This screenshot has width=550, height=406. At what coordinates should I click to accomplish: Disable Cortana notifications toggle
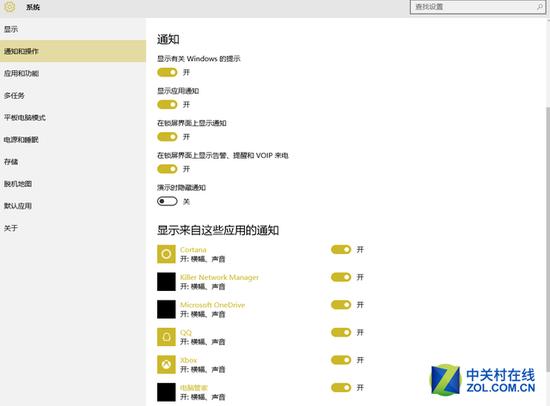click(341, 249)
